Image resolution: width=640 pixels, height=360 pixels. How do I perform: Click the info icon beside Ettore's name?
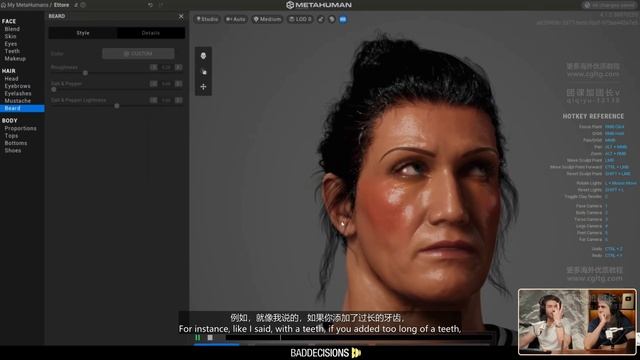pyautogui.click(x=83, y=5)
